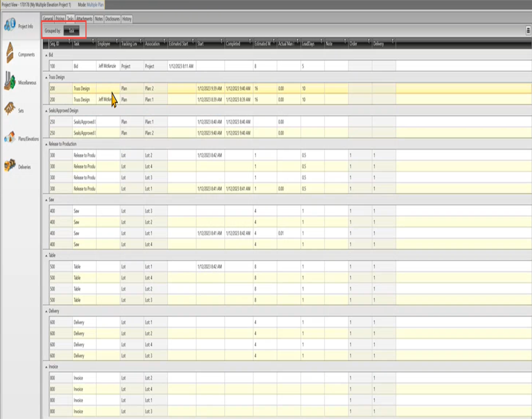The width and height of the screenshot is (532, 419).
Task: Click the Saw row for Lot: 3
Action: pyautogui.click(x=290, y=211)
